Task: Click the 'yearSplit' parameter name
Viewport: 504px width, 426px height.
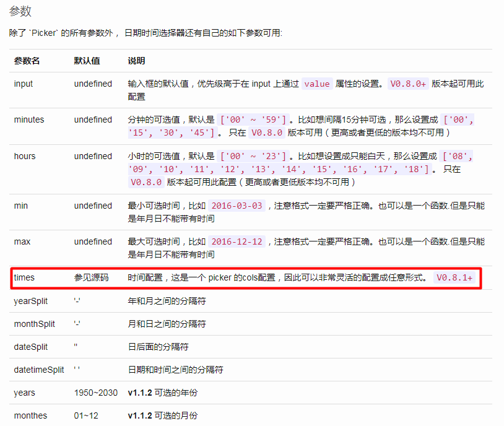Action: click(x=31, y=301)
